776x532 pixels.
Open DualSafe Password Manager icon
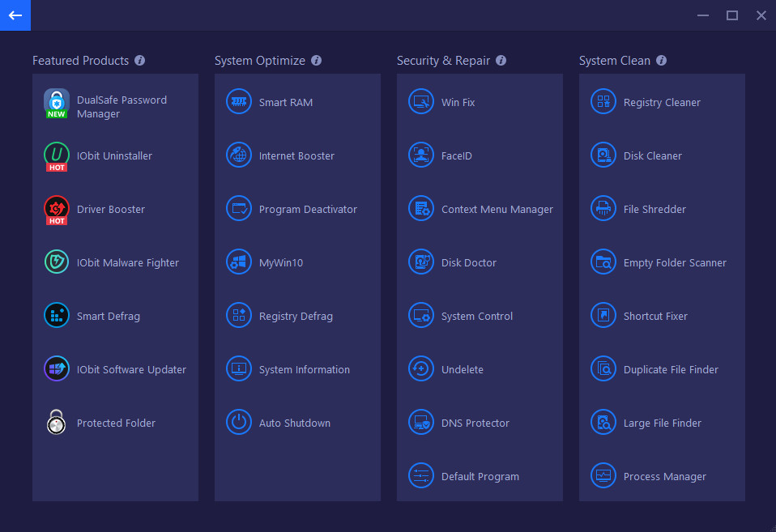tap(57, 104)
